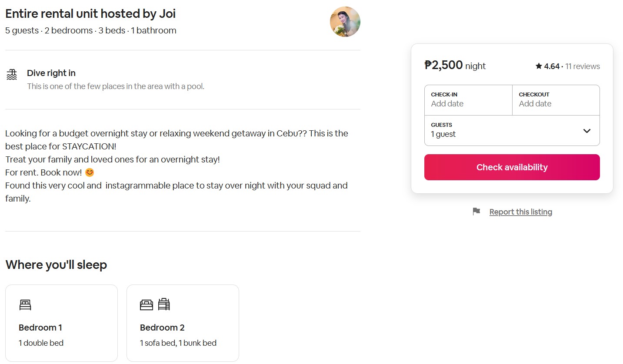Set the checkout date field
Viewport: 623px width, 364px height.
556,100
